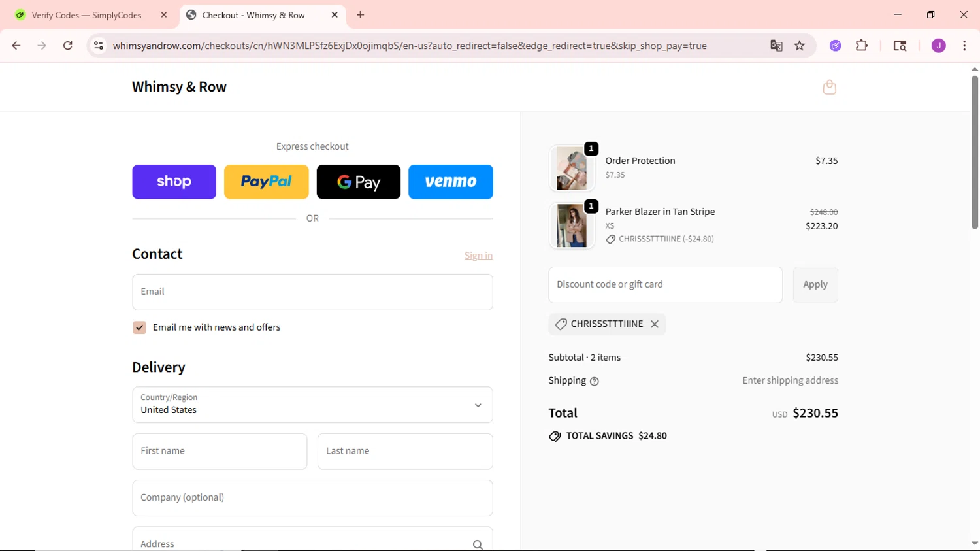The image size is (980, 551).
Task: Click the TOTAL SAVINGS $24.80 text
Action: (617, 436)
